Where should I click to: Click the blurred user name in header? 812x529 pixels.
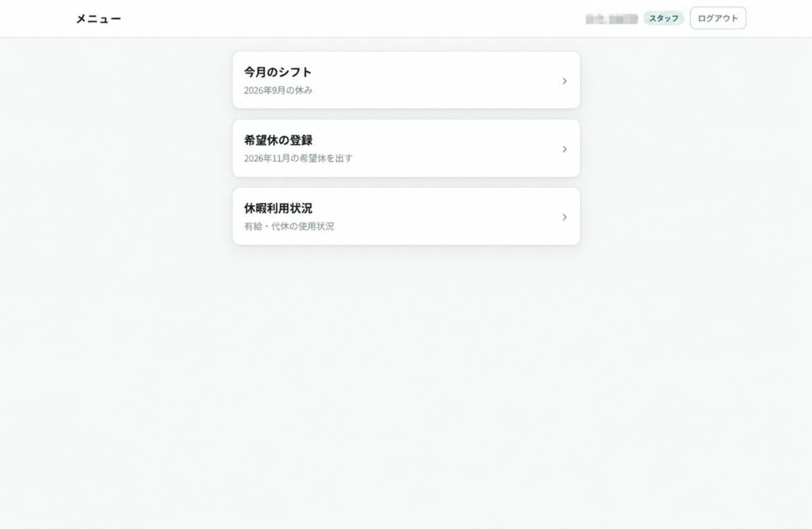(611, 19)
